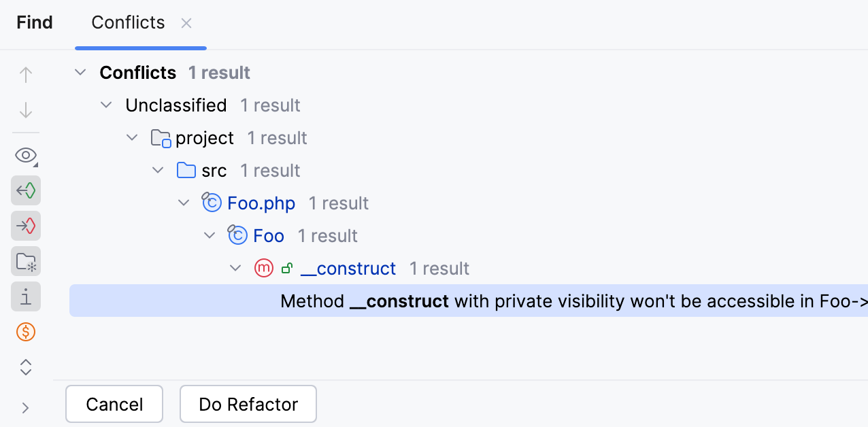
Task: Click the previous occurrence up arrow
Action: coord(26,74)
